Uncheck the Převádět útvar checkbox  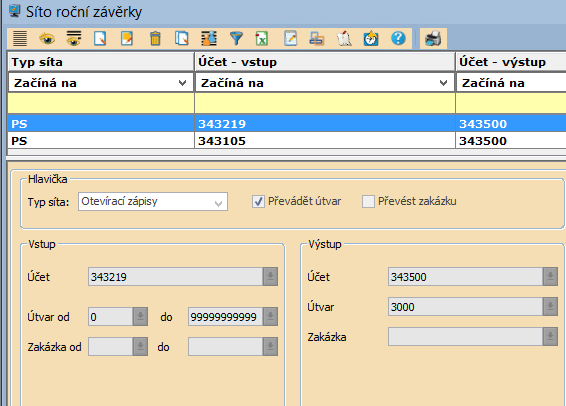258,201
